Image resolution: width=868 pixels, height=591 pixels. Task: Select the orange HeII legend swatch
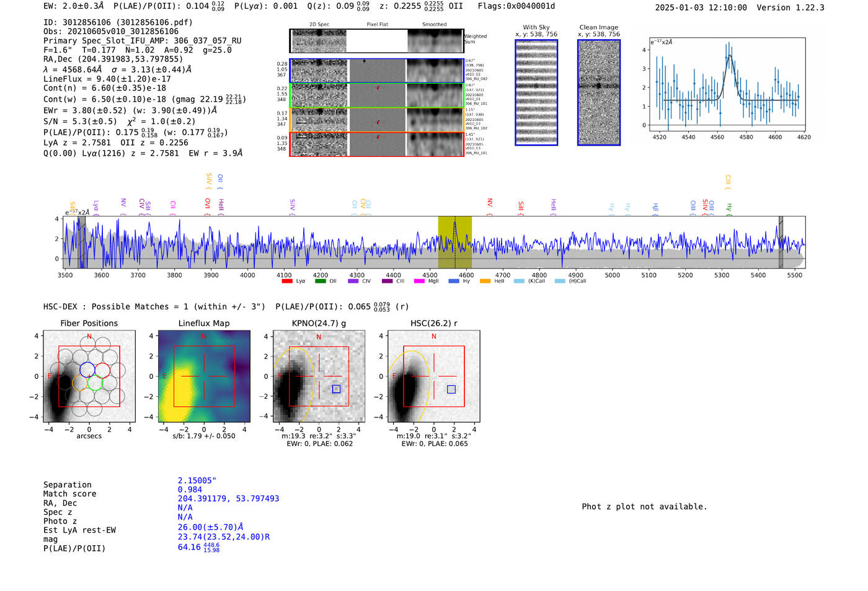[x=485, y=282]
